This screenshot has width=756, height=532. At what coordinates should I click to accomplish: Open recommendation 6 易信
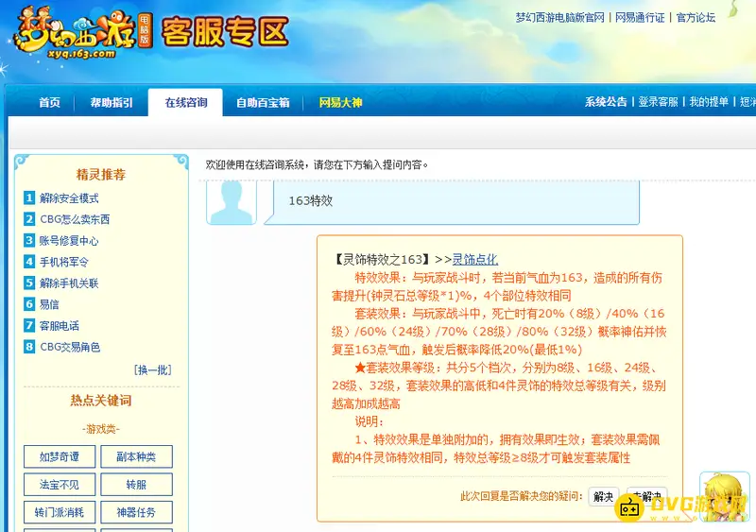[49, 304]
